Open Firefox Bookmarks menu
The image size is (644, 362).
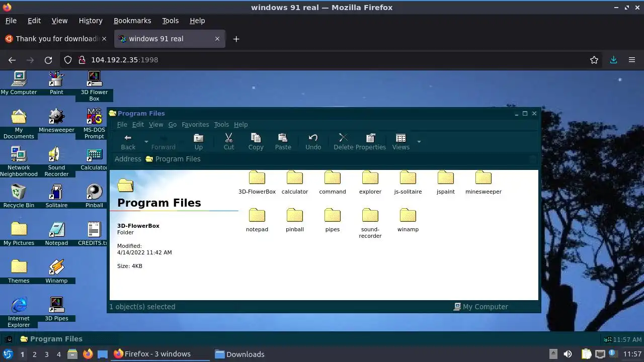tap(132, 21)
